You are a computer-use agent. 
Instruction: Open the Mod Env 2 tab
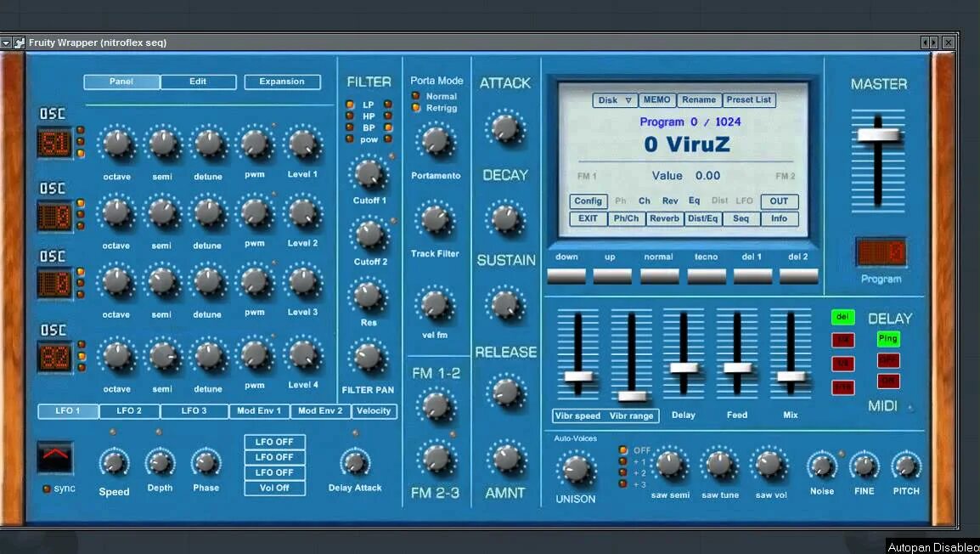[x=320, y=410]
